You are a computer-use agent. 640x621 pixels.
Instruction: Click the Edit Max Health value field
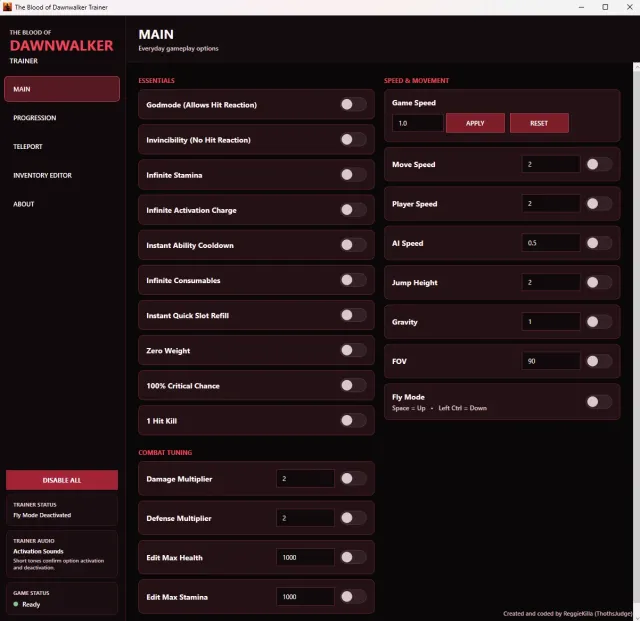pos(305,557)
